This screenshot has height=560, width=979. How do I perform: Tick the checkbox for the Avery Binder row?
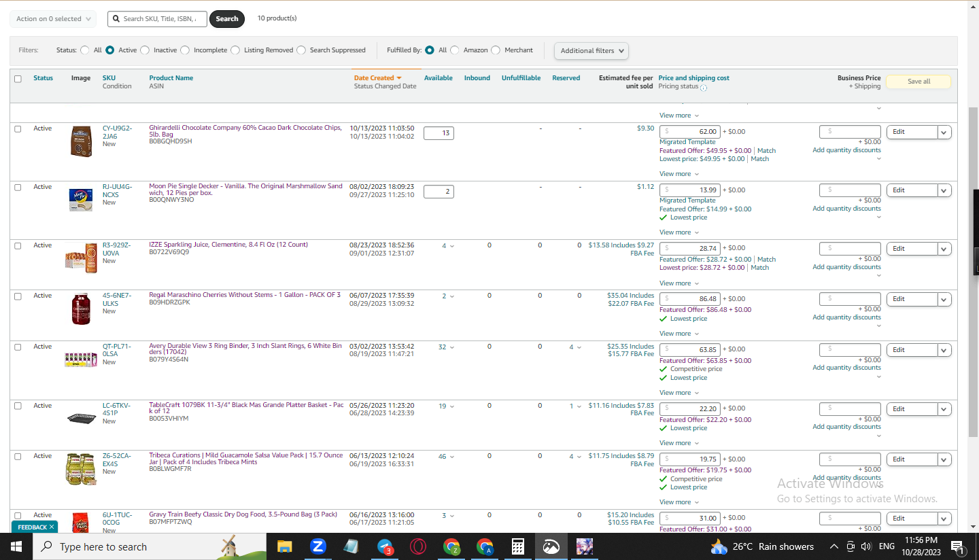tap(18, 347)
